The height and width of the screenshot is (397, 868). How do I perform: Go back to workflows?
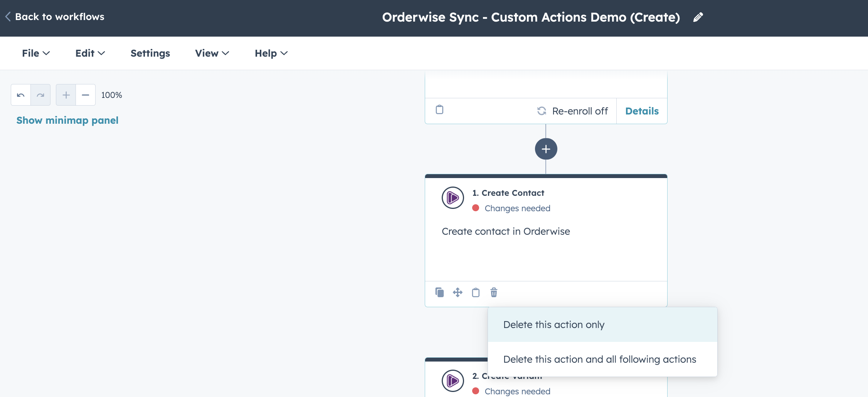pos(60,17)
